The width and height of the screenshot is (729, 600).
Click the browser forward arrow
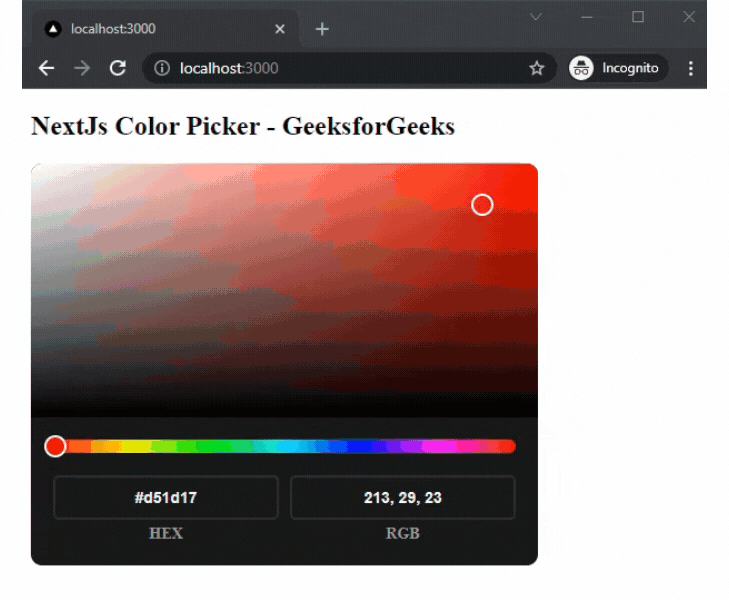click(x=82, y=68)
